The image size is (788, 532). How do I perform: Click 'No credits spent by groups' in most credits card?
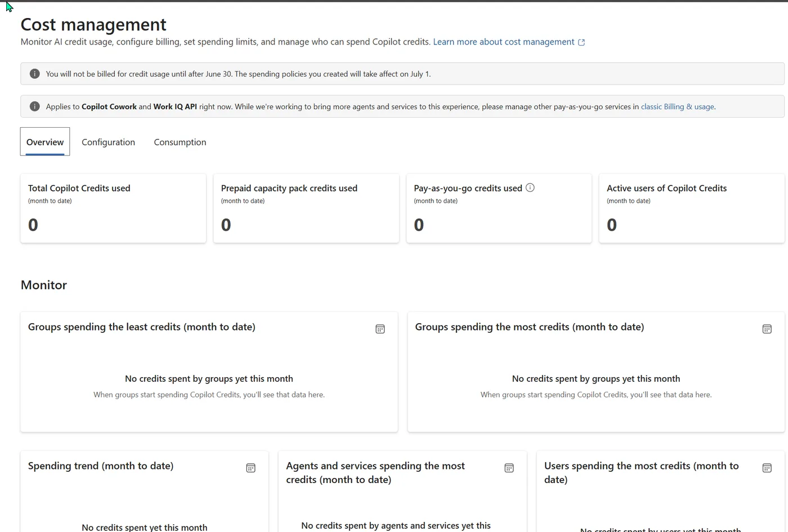(x=596, y=378)
